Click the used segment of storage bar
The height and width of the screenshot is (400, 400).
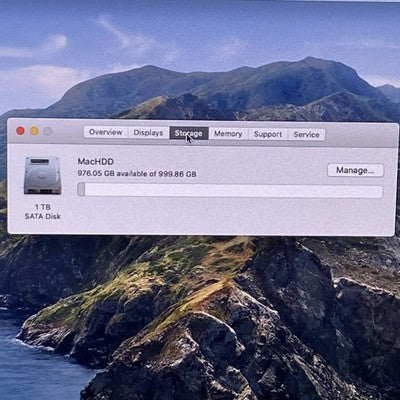tap(81, 190)
